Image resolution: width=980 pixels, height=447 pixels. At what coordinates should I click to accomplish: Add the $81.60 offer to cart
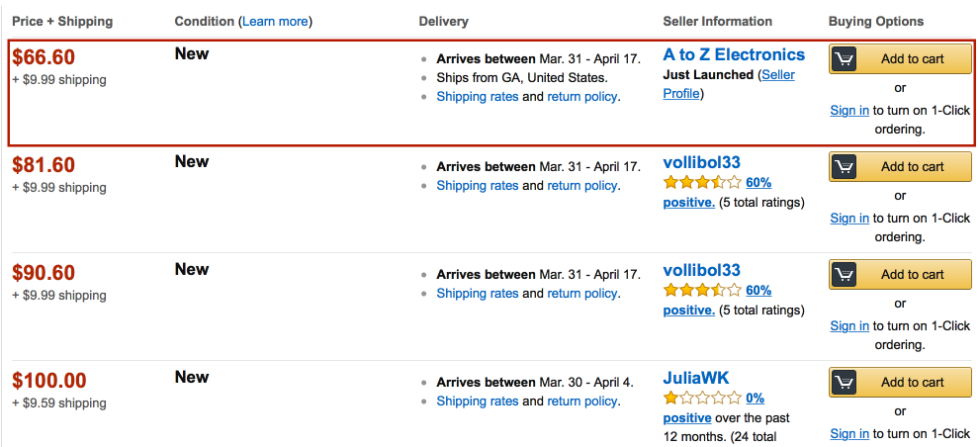coord(900,166)
